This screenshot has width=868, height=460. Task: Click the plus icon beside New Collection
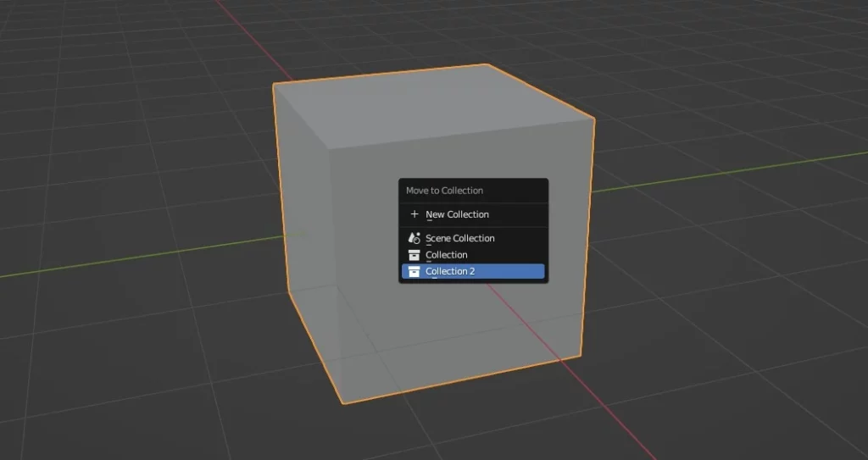[414, 214]
